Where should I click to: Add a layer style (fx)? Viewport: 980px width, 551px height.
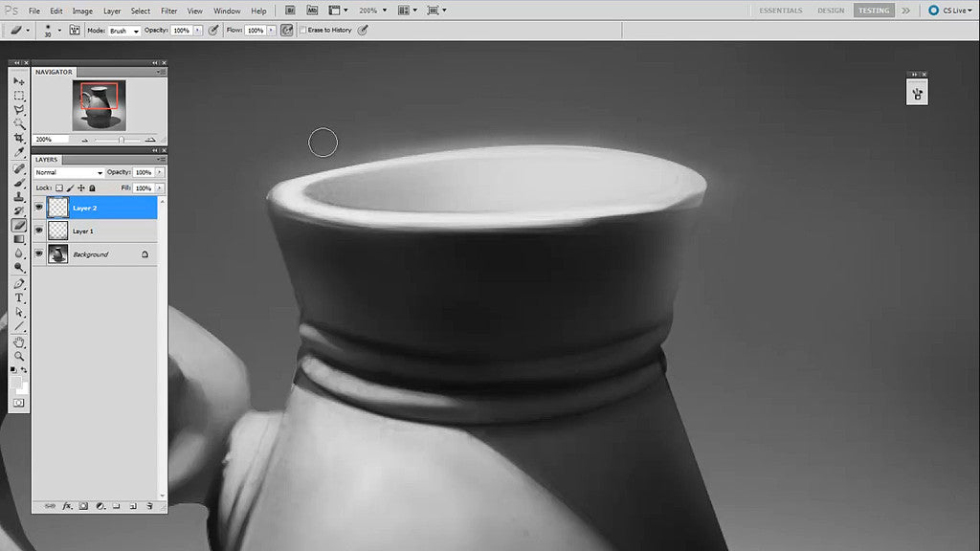click(67, 506)
